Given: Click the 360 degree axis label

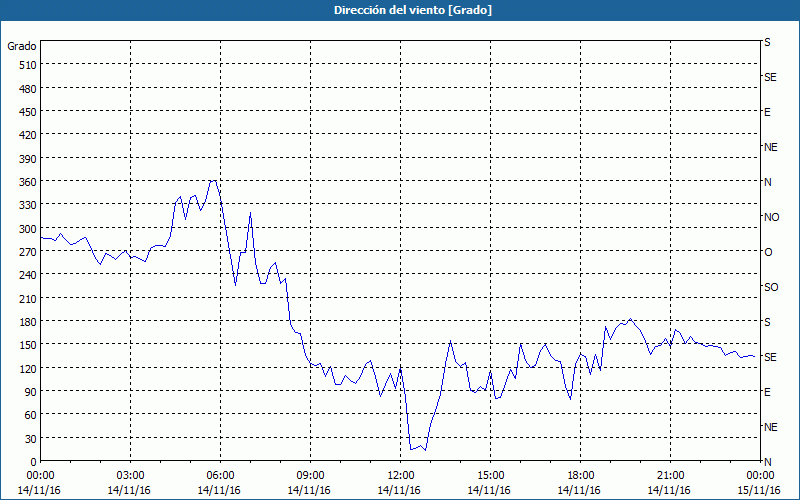Looking at the screenshot, I should click(27, 182).
